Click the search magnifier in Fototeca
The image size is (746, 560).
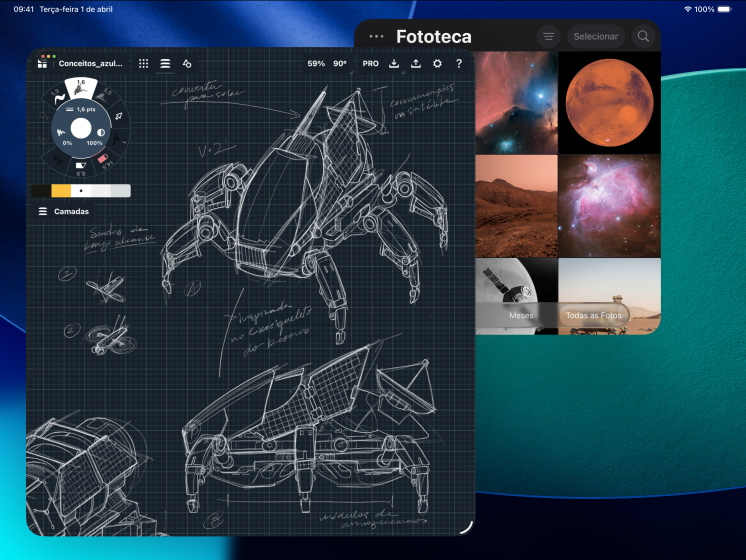tap(644, 36)
